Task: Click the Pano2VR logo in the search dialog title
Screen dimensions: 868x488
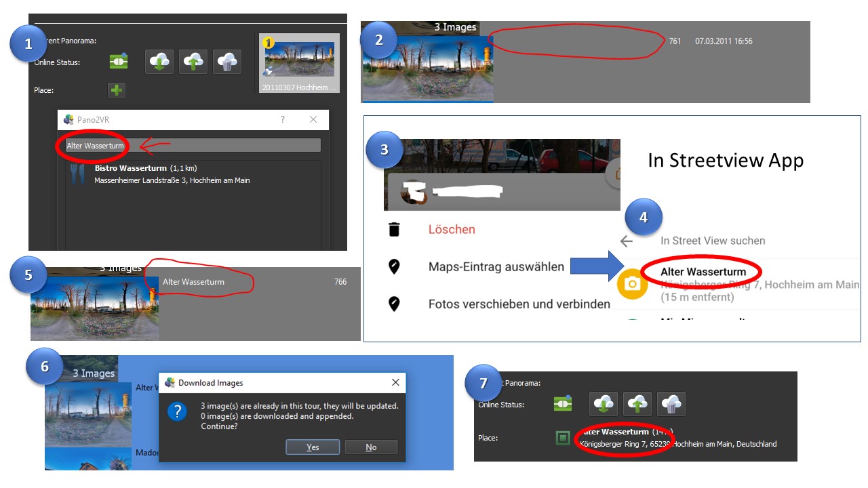Action: coord(68,119)
